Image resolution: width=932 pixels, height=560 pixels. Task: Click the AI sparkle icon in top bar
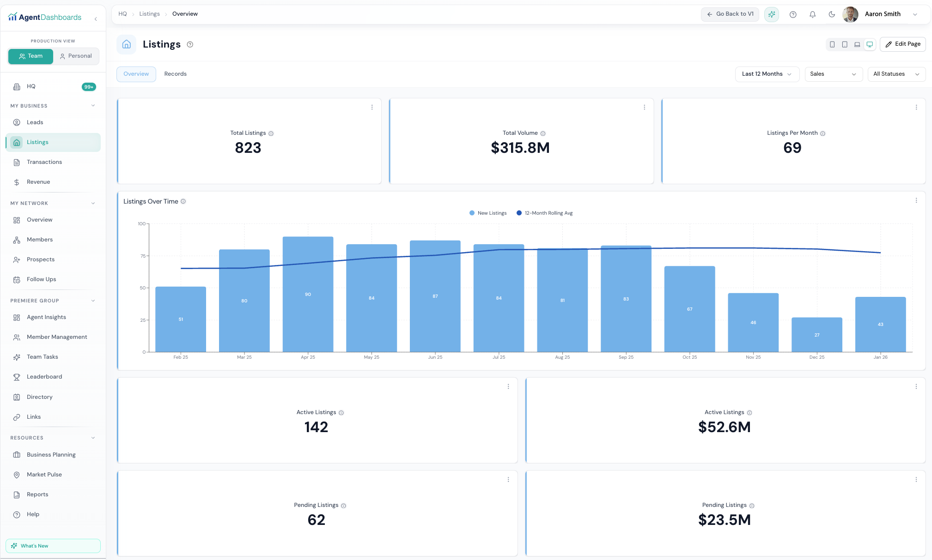[771, 14]
